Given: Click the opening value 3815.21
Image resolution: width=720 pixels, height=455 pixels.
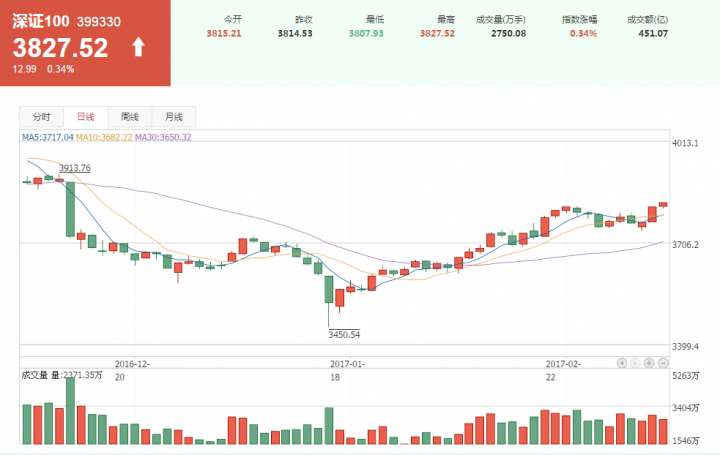Looking at the screenshot, I should 224,34.
